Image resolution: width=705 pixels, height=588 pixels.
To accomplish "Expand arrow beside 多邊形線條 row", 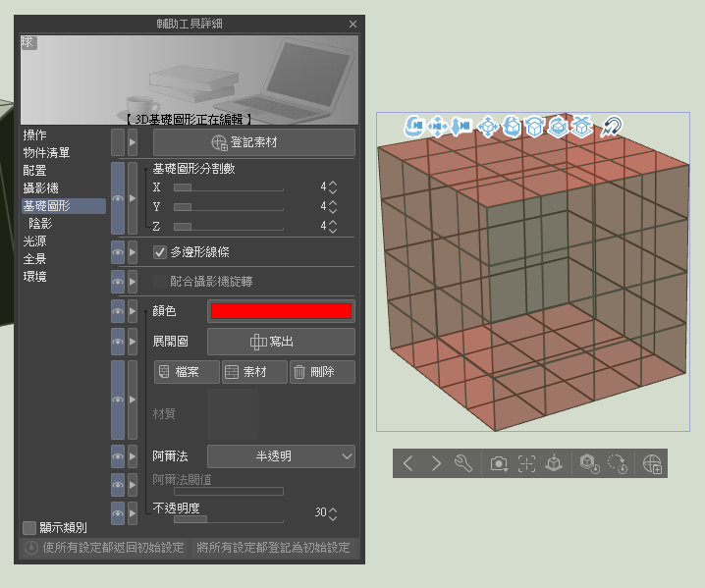I will click(133, 252).
